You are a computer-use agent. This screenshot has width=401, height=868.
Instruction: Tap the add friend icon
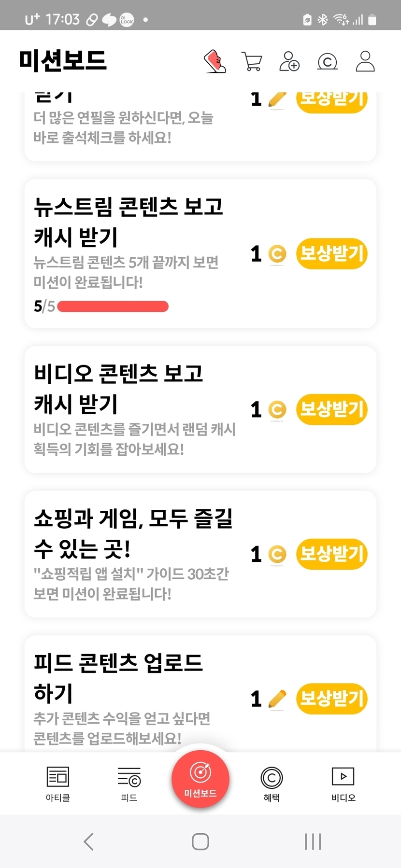[x=289, y=61]
